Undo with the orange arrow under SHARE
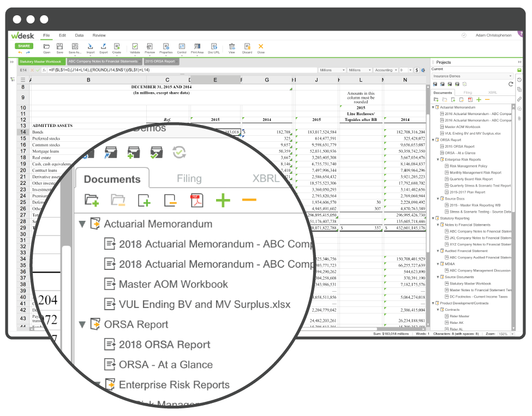This screenshot has height=416, width=532. click(x=20, y=52)
